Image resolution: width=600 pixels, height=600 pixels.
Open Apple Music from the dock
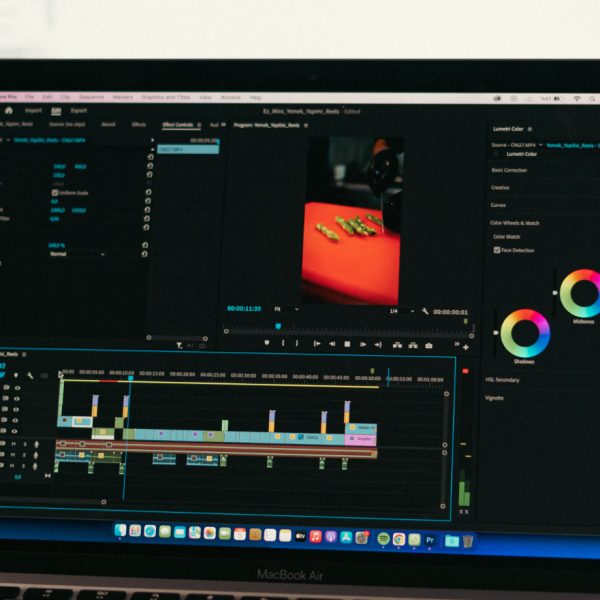(315, 536)
